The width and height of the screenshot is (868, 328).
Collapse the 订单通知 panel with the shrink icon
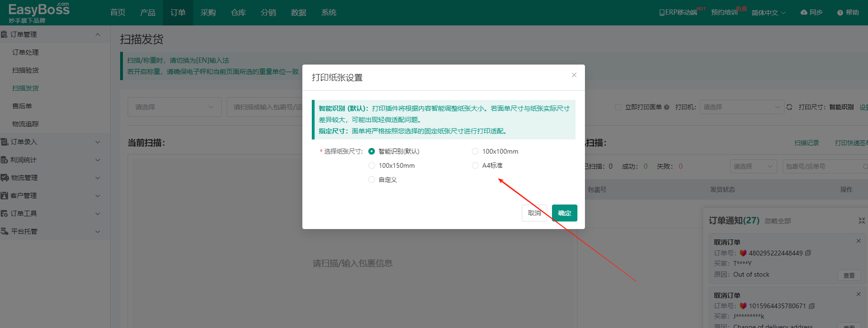(x=861, y=221)
